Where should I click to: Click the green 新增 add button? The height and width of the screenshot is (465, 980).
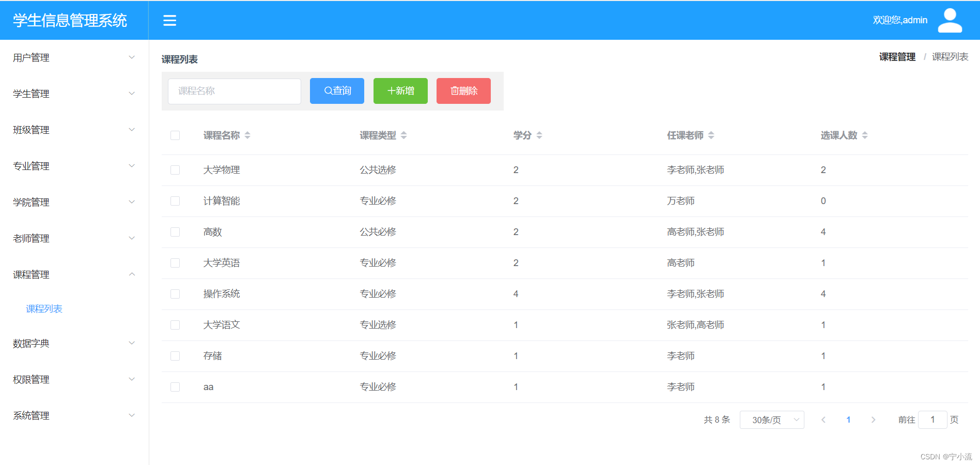click(400, 91)
